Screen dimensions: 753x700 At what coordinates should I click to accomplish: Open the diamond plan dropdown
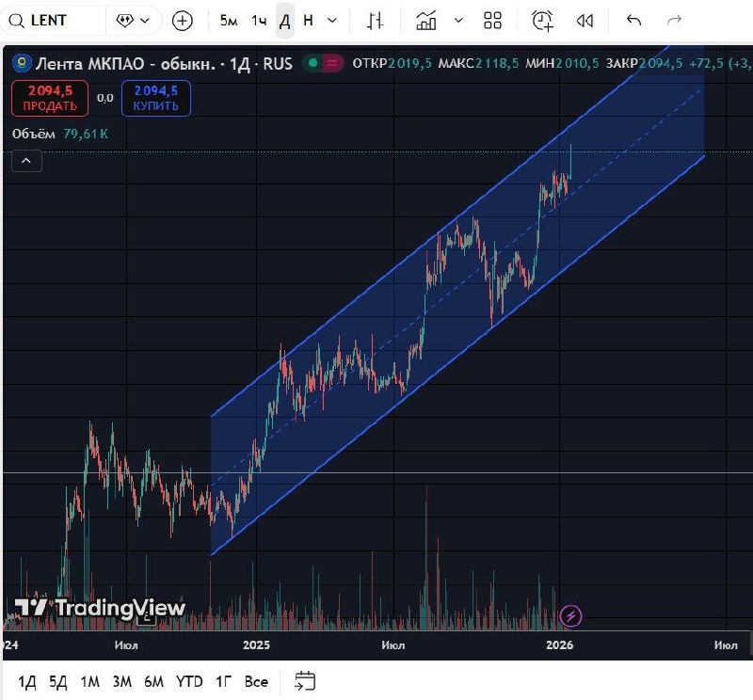tap(133, 20)
